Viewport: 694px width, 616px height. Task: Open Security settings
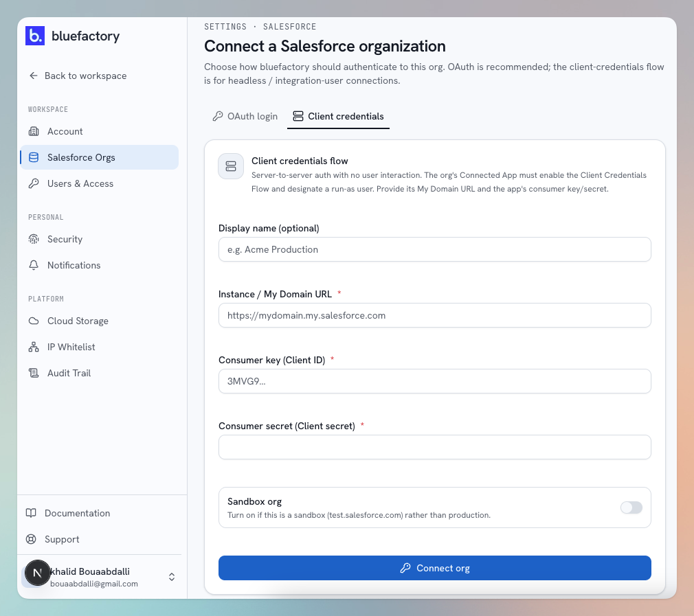pyautogui.click(x=100, y=239)
